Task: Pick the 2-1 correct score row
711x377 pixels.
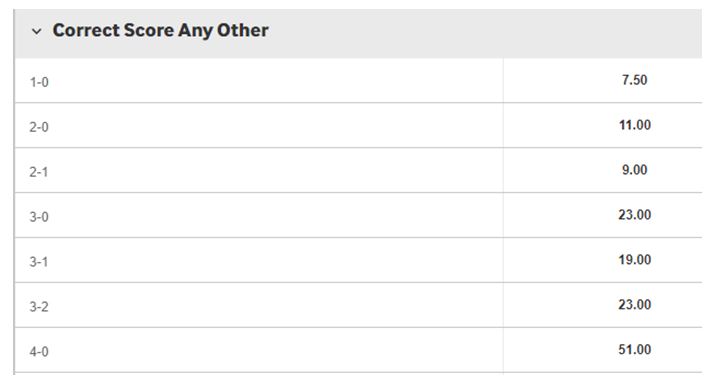Action: (358, 170)
